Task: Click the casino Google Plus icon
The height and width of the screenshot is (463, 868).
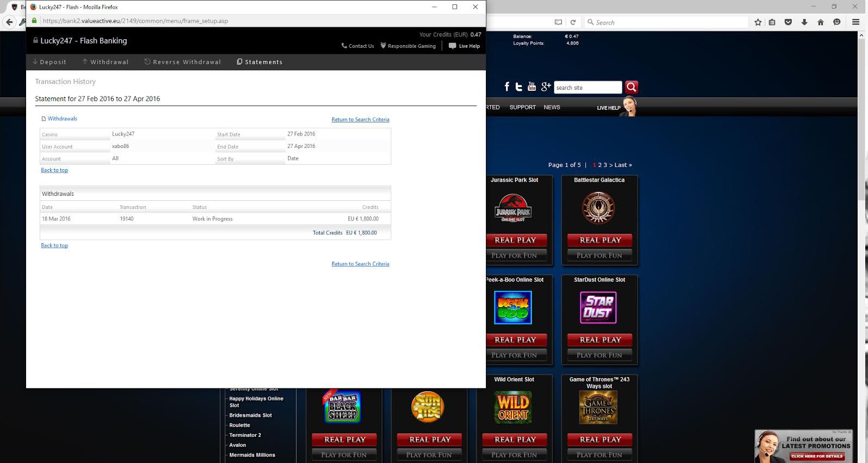Action: [546, 87]
